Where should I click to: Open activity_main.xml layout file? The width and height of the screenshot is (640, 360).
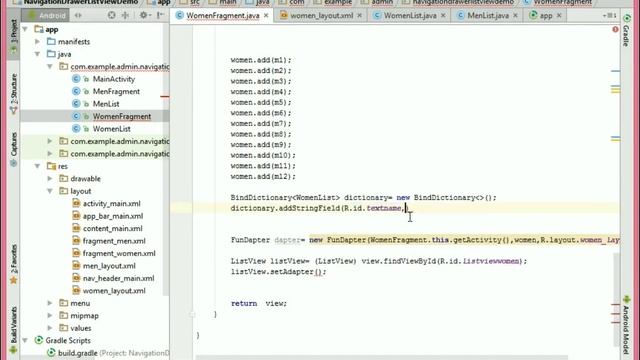(x=111, y=204)
